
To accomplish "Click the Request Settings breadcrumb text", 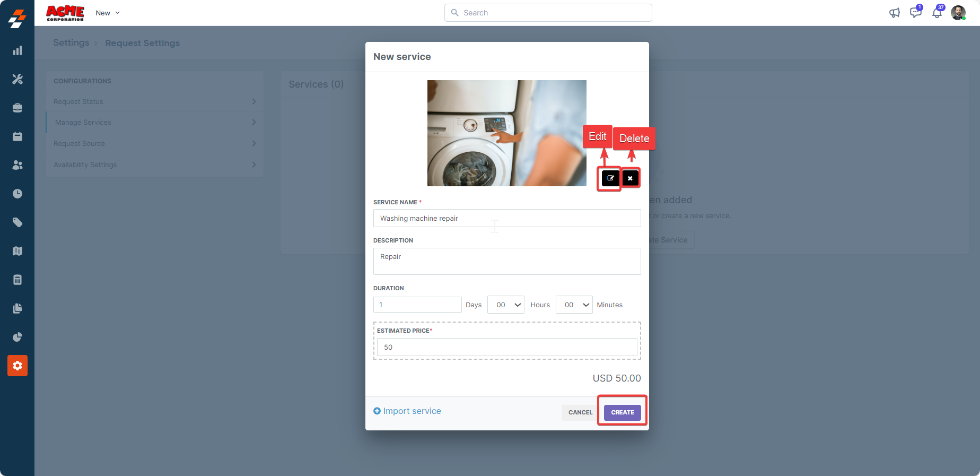I will pyautogui.click(x=143, y=43).
